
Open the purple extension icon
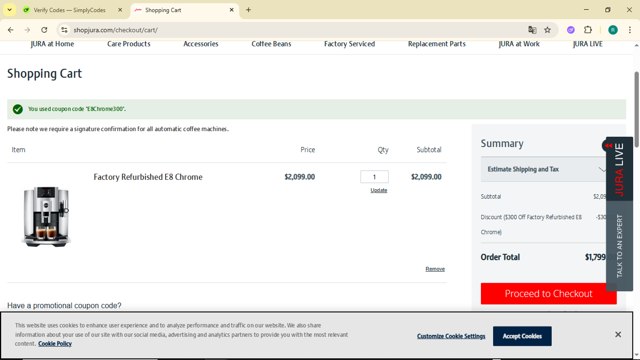[x=571, y=30]
